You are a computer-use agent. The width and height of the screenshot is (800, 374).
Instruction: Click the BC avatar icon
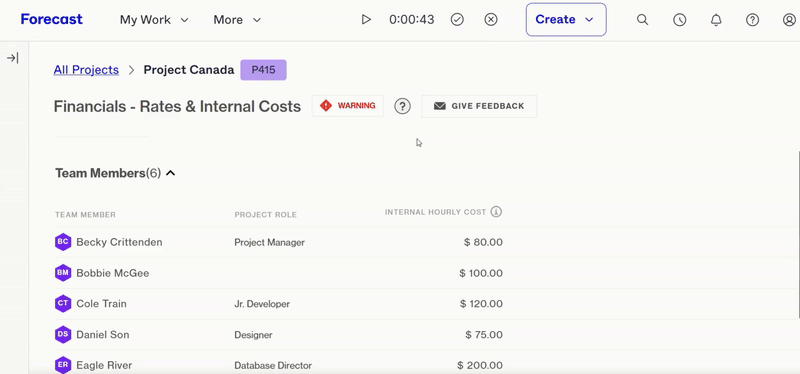coord(63,242)
